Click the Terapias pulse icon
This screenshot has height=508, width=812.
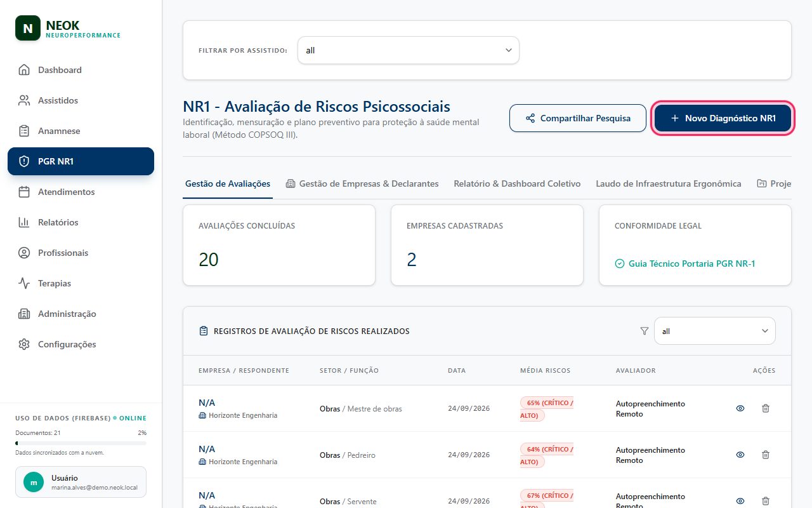click(24, 283)
